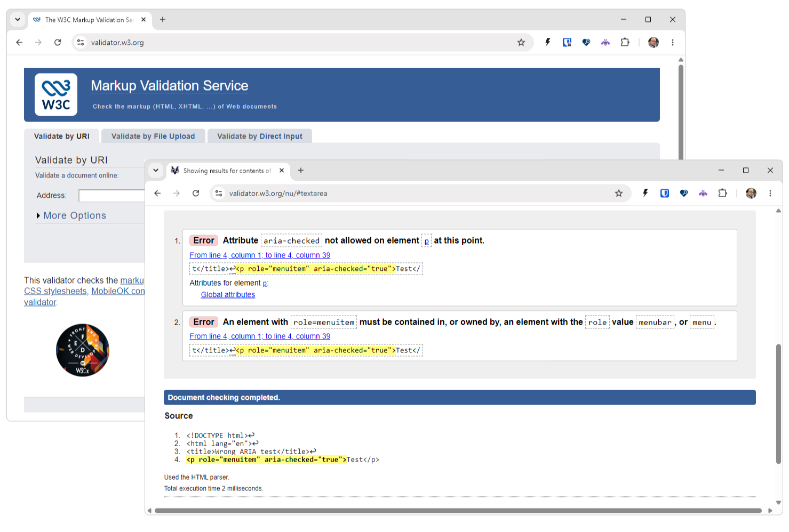
Task: Click the Error badge of error 2
Action: click(x=204, y=322)
